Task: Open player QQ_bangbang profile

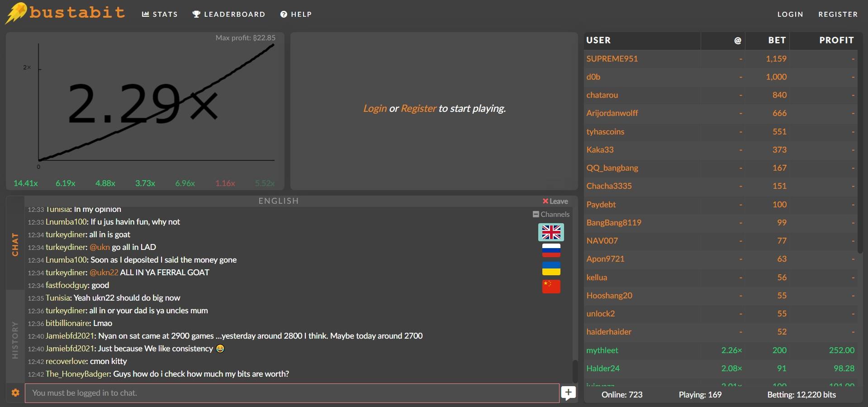Action: pyautogui.click(x=612, y=168)
